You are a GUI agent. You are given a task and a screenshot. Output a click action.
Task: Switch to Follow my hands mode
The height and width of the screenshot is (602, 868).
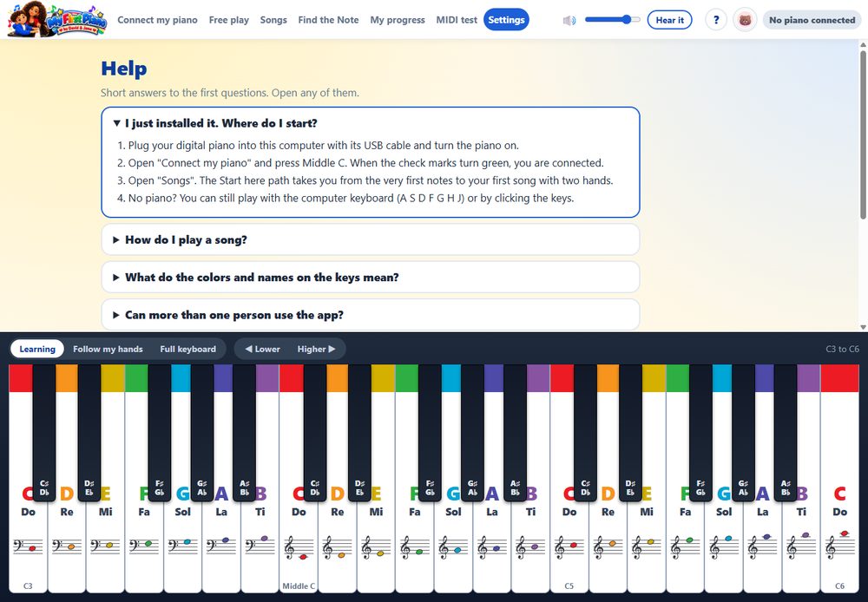pyautogui.click(x=108, y=349)
